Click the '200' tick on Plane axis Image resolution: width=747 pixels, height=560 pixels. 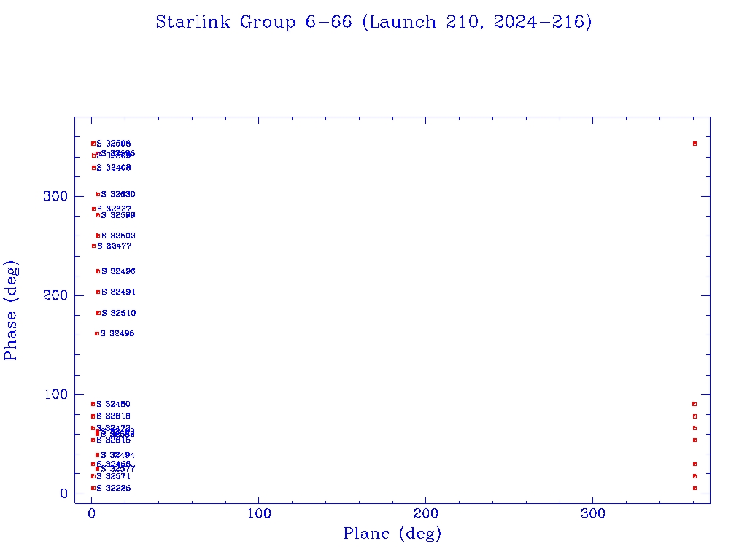pyautogui.click(x=425, y=513)
